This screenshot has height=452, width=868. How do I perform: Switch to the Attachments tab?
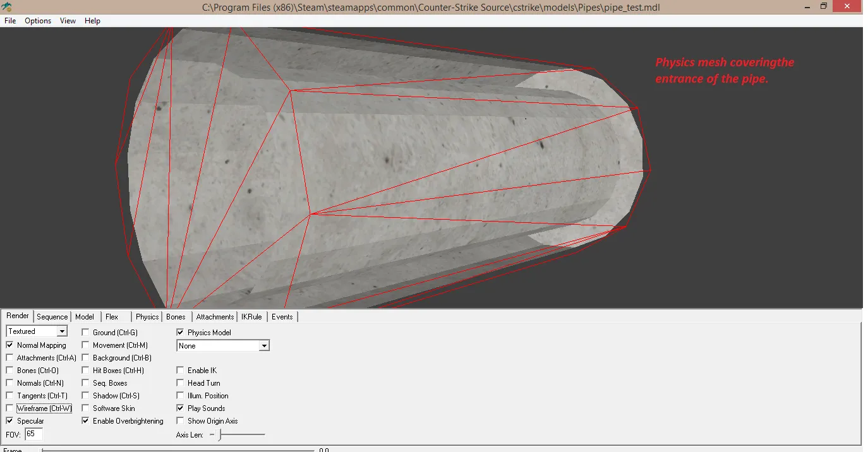(x=215, y=317)
